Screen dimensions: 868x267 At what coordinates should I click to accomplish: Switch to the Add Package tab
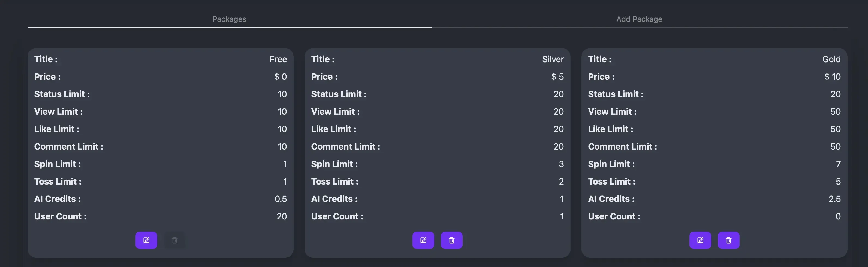pos(639,19)
